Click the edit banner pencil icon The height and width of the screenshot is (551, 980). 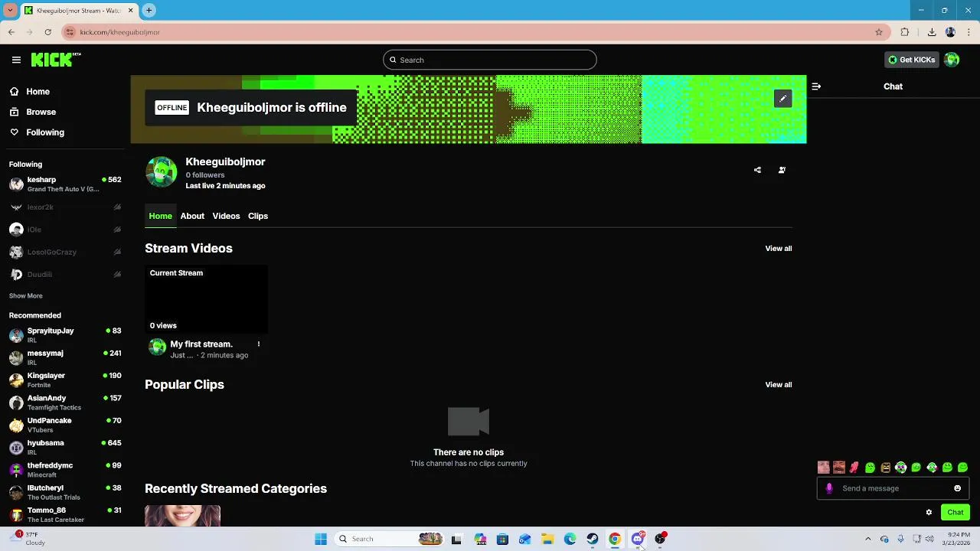pos(782,99)
